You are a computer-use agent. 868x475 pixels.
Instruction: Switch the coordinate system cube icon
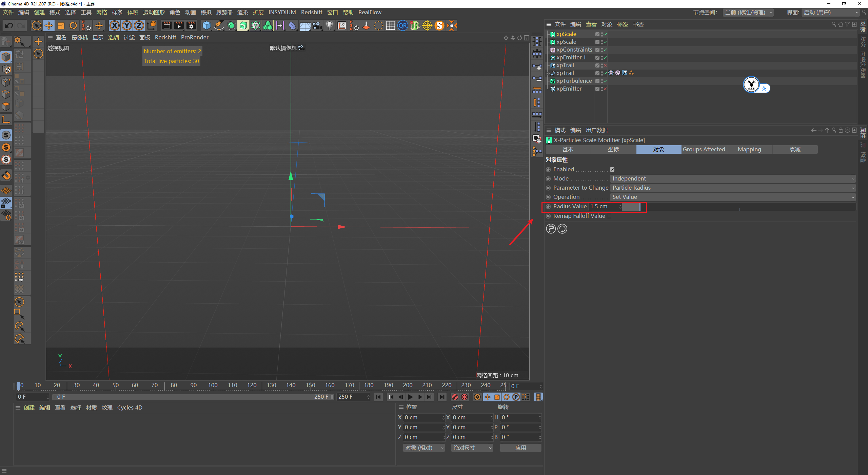click(x=152, y=25)
